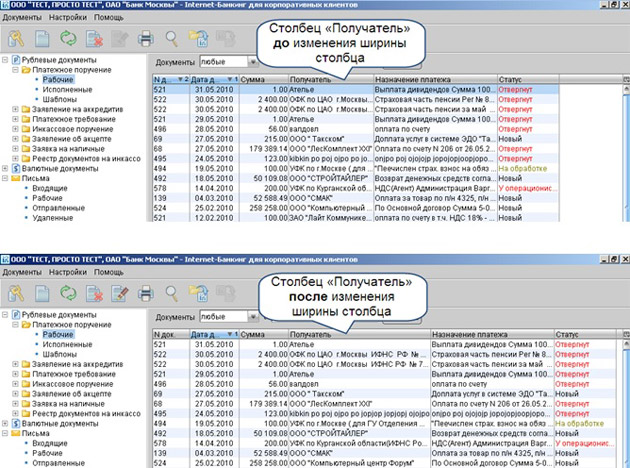Select row ООО "СТРОЙТАЙЛЕР" in upper window
Image resolution: width=630 pixels, height=468 pixels.
pyautogui.click(x=356, y=178)
